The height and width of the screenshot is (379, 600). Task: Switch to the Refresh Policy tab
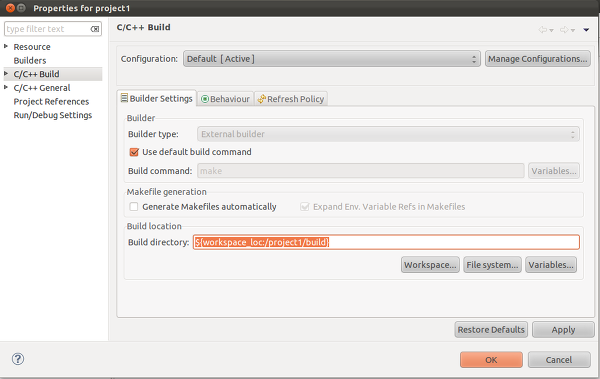pyautogui.click(x=291, y=99)
